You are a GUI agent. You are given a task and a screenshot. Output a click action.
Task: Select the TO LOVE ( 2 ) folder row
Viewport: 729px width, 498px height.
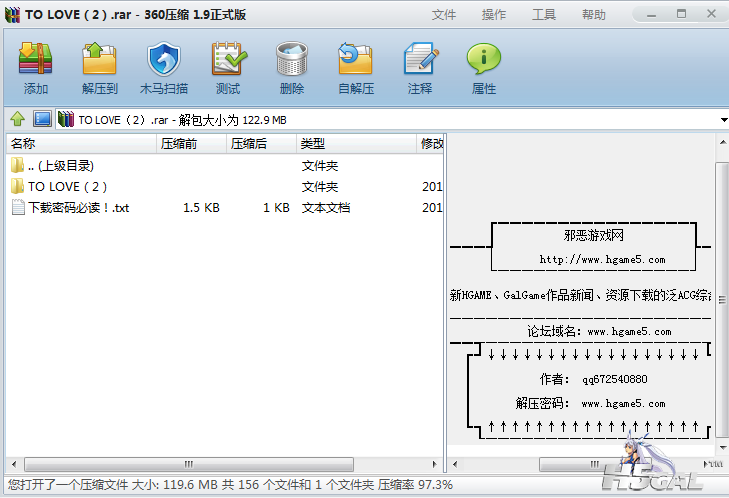[225, 186]
